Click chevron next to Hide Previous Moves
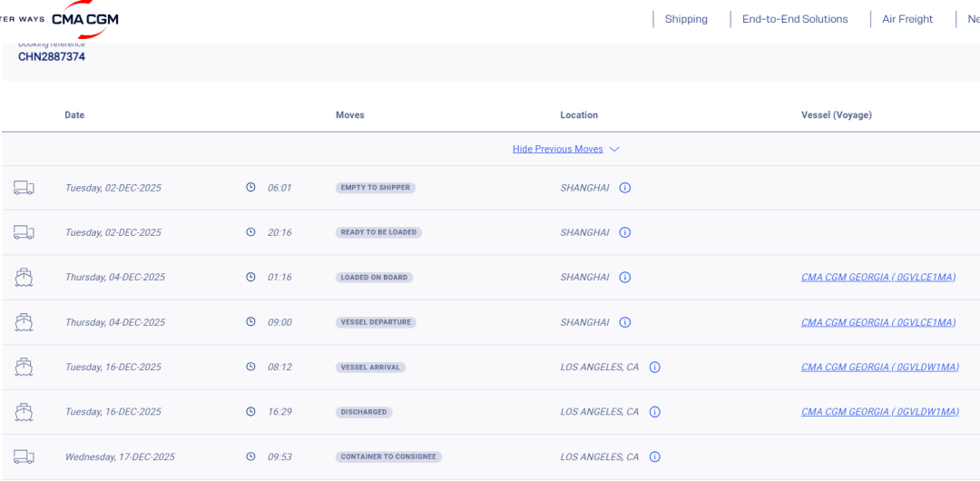This screenshot has width=980, height=481. 614,149
